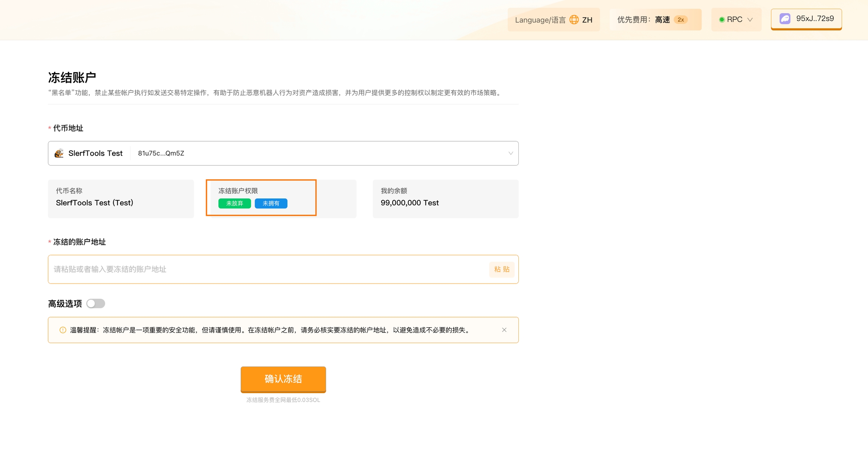Toggle the 高级选项 advanced options switch
This screenshot has width=868, height=464.
coord(96,304)
